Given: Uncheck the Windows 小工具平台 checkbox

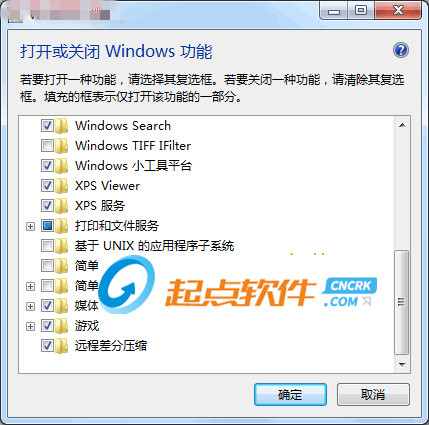Looking at the screenshot, I should (x=47, y=166).
